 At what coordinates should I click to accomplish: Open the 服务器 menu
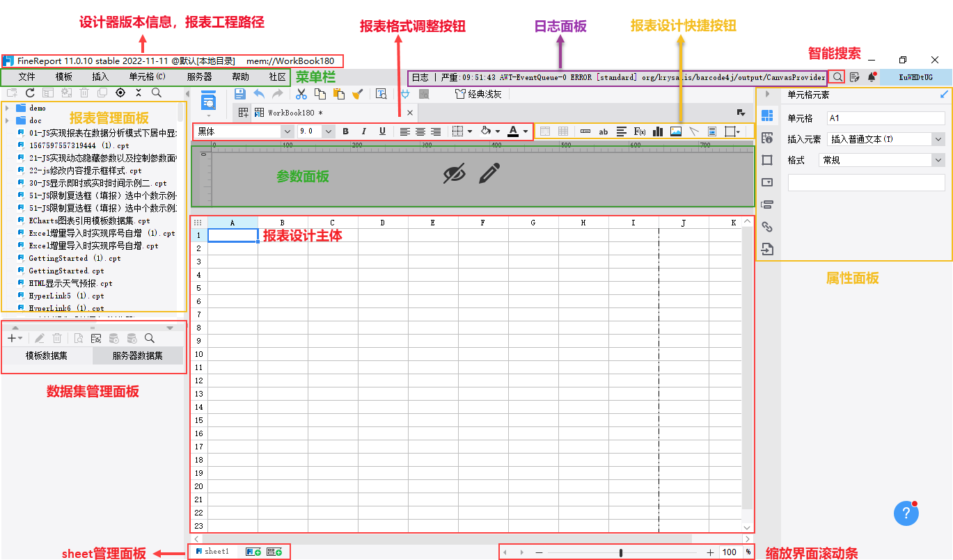pyautogui.click(x=199, y=77)
